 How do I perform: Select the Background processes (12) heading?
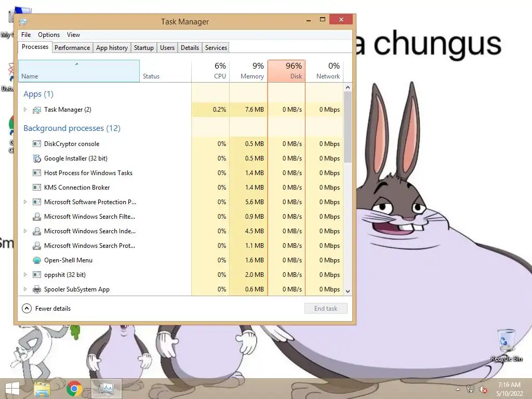pos(72,128)
